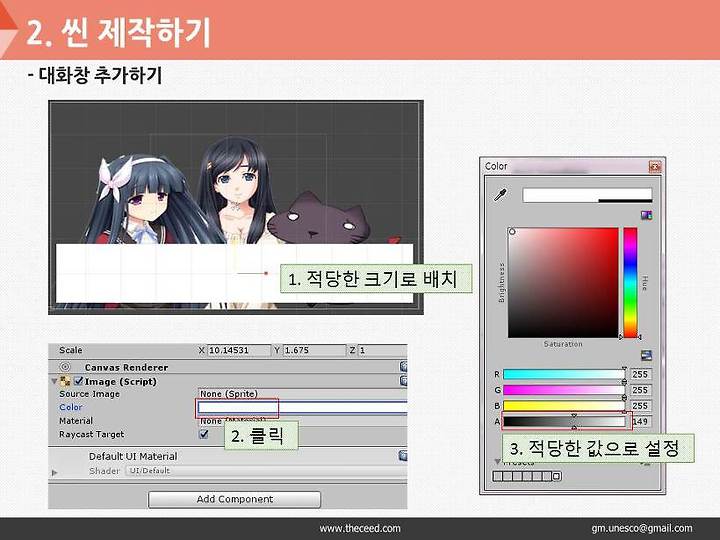The height and width of the screenshot is (540, 720).
Task: Adjust the vertical Hue slider
Action: tap(630, 282)
